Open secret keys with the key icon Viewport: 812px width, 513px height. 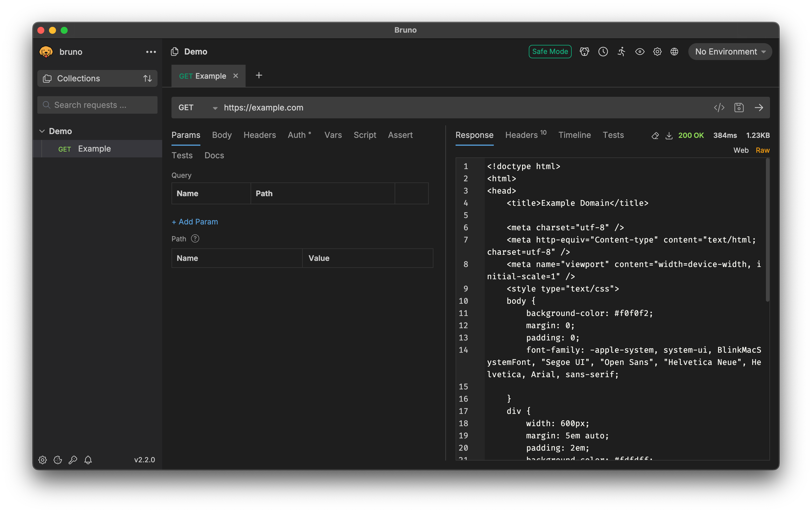(73, 460)
